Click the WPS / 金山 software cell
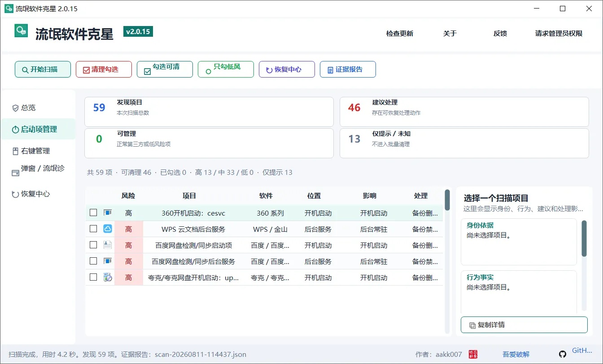The image size is (603, 364). (x=270, y=229)
